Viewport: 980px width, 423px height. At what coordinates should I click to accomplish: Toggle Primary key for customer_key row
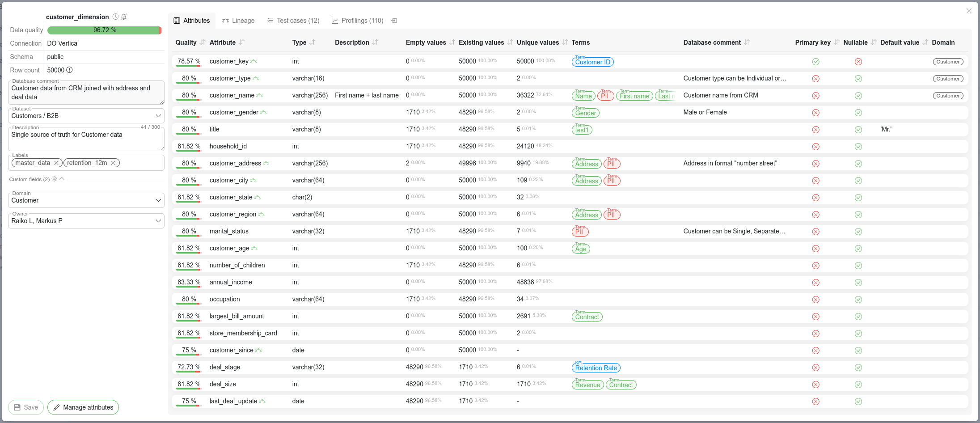point(815,62)
